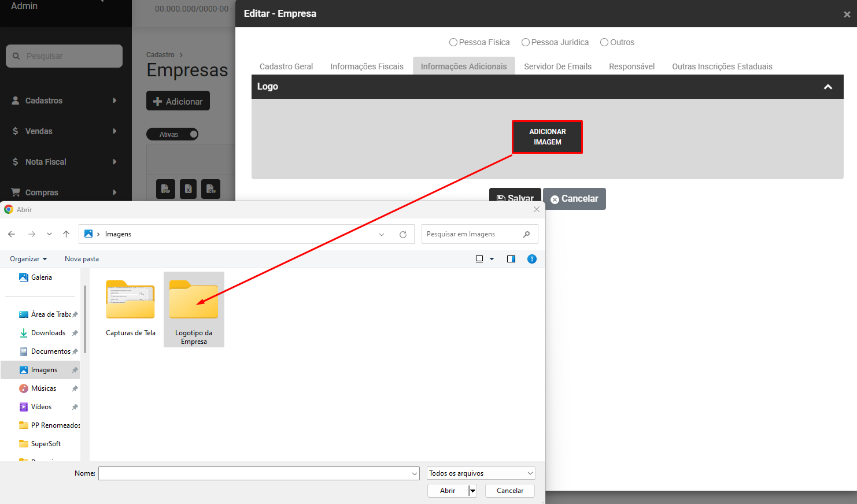Image resolution: width=857 pixels, height=504 pixels.
Task: Expand the Compras sidebar menu
Action: click(65, 192)
